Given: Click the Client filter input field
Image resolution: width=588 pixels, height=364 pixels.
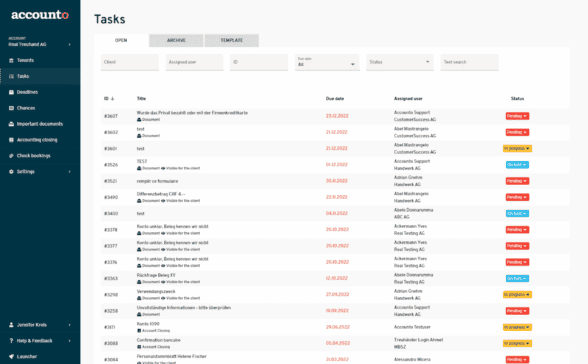Looking at the screenshot, I should (130, 62).
